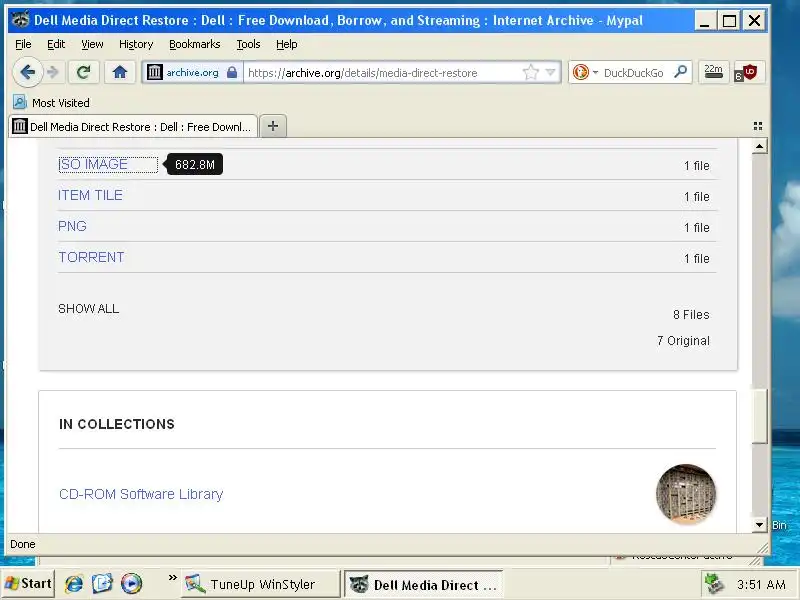Screen dimensions: 800x600
Task: Bookmark this page with the star icon
Action: click(x=531, y=72)
